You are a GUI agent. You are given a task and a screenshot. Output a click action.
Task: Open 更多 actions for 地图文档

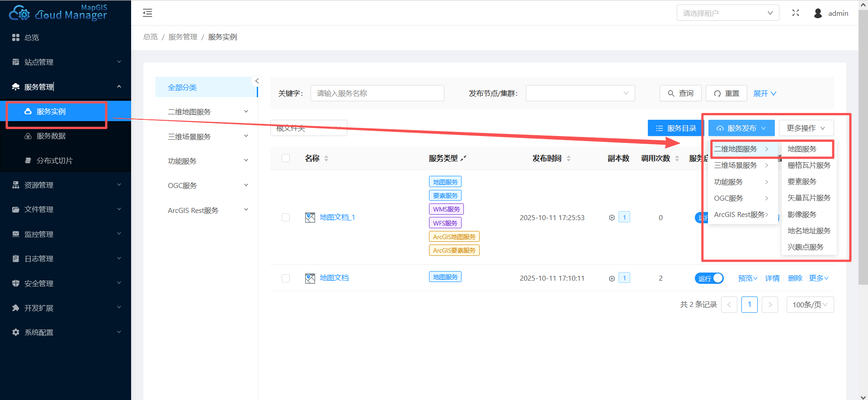tap(819, 278)
